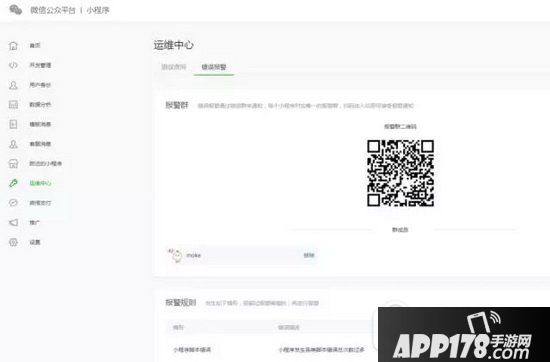Click the chart icon for 数据分析

pos(13,105)
